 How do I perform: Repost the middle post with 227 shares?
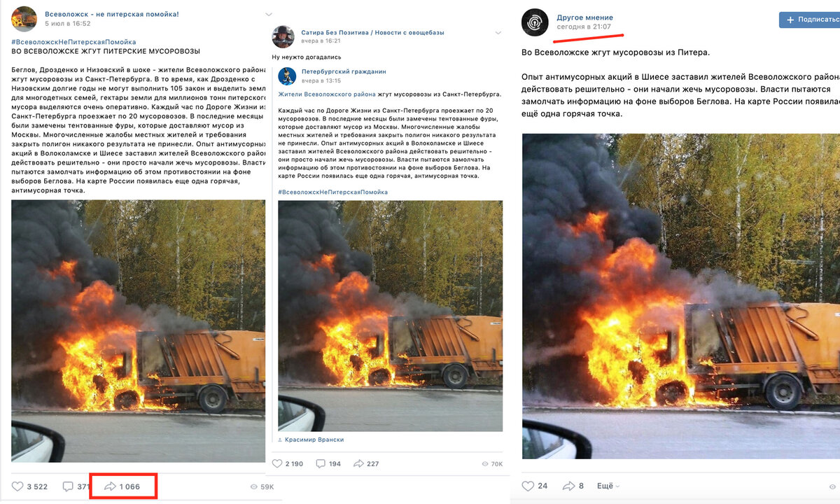[366, 463]
